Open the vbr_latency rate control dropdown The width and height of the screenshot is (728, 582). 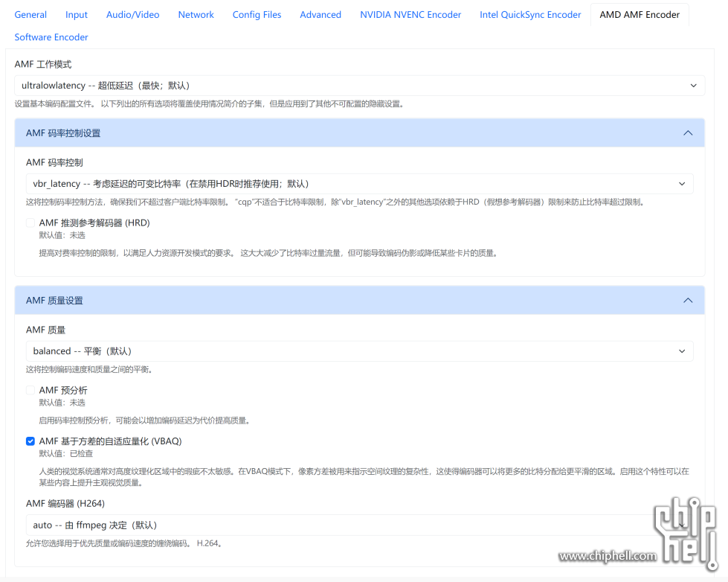click(359, 184)
